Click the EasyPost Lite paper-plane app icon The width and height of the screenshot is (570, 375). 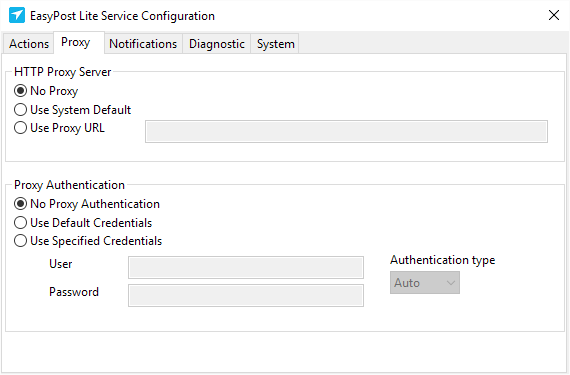(17, 15)
